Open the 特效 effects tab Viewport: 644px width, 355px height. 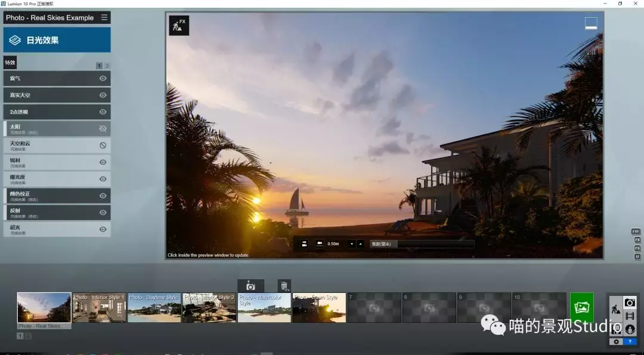click(10, 63)
